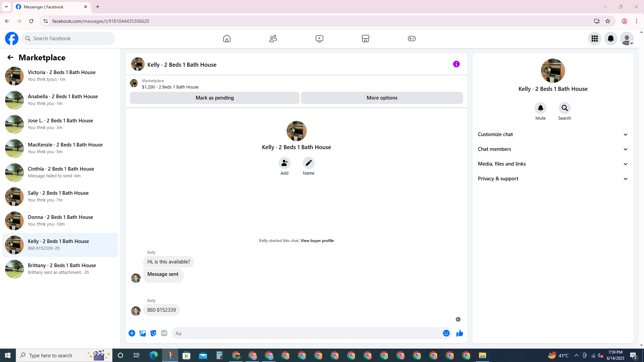Open Chrome three-dot menu

(637, 21)
